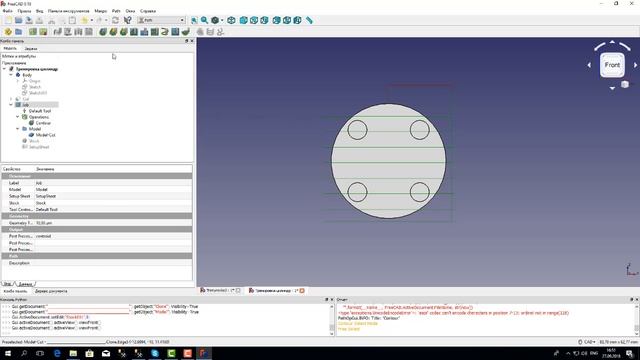640x360 pixels.
Task: Collapse the Model folder tree node
Action: pyautogui.click(x=18, y=129)
